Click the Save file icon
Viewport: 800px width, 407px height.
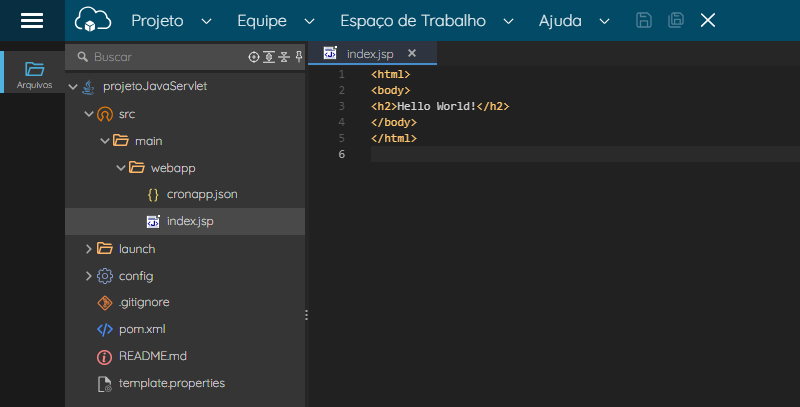click(644, 20)
